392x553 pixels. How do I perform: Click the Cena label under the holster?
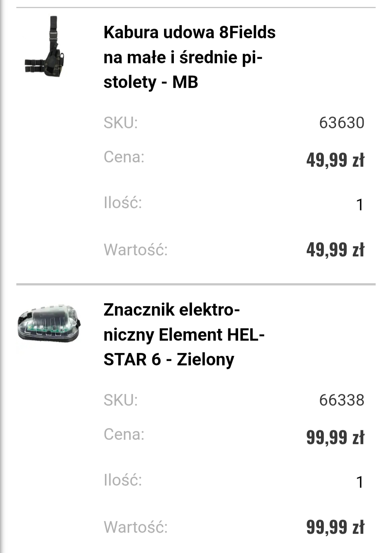124,157
